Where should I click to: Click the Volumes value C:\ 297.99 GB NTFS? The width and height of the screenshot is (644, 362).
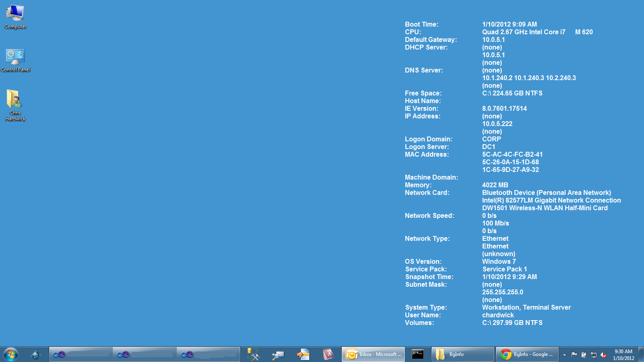pos(512,323)
